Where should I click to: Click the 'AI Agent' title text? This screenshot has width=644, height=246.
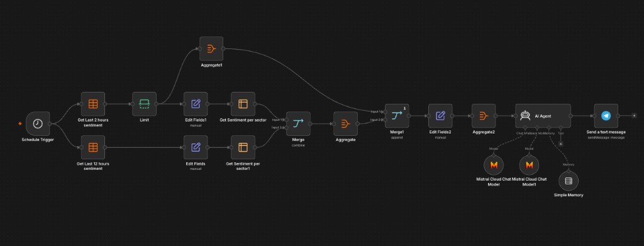click(543, 116)
